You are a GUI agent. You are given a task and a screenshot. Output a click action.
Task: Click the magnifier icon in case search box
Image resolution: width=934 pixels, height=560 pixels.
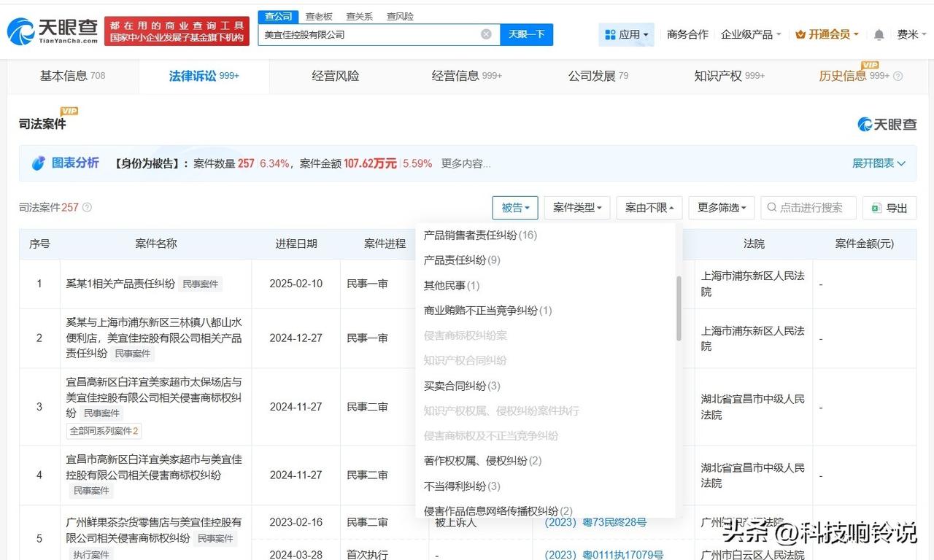click(771, 208)
